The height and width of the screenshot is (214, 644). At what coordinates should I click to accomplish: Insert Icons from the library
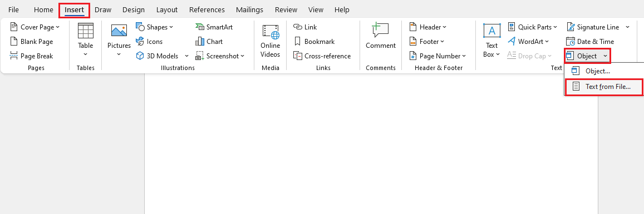click(x=149, y=41)
